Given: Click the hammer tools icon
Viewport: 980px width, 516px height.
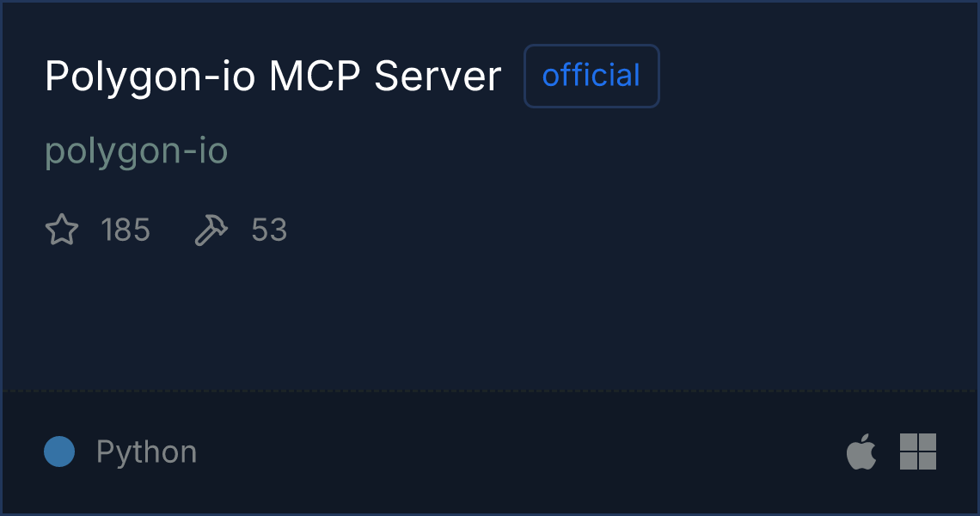Looking at the screenshot, I should click(x=211, y=230).
